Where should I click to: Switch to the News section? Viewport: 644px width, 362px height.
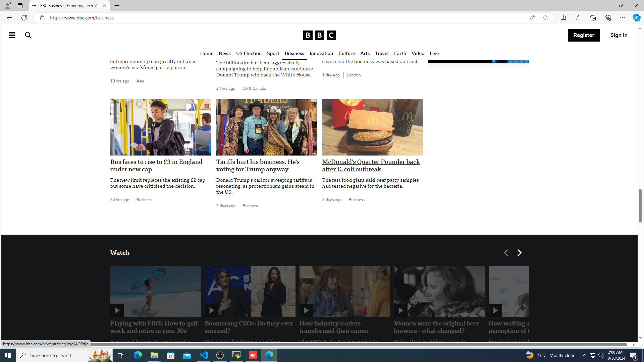point(225,53)
